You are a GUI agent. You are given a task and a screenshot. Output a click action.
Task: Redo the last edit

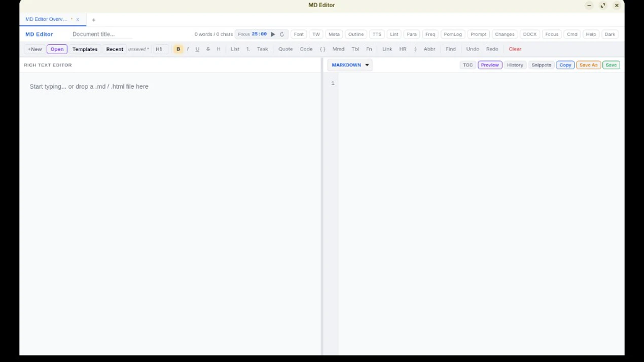pyautogui.click(x=492, y=49)
